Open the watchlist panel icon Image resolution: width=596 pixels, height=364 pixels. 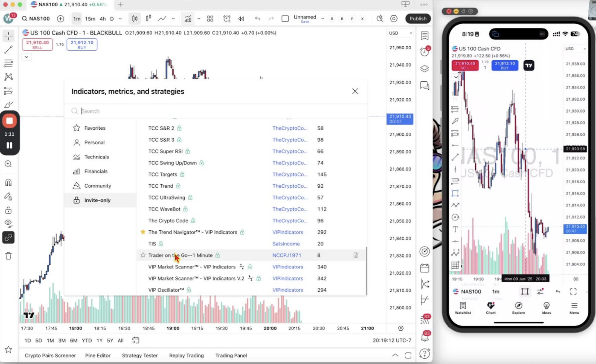[424, 35]
